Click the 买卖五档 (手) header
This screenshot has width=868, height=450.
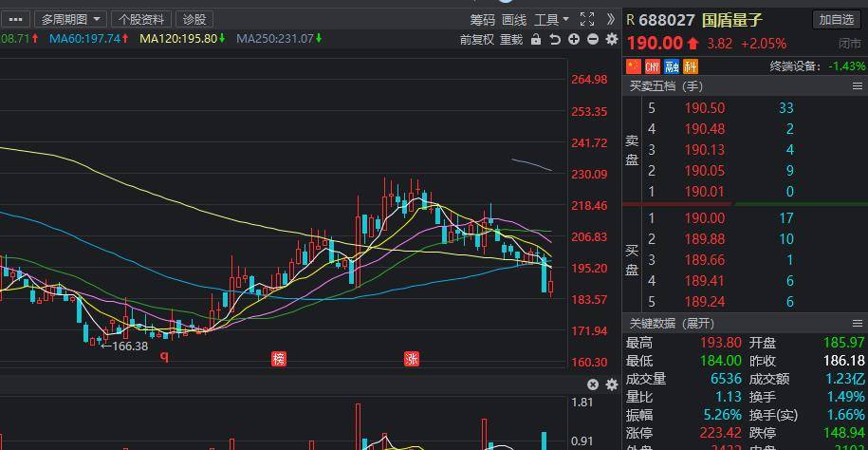[x=666, y=86]
